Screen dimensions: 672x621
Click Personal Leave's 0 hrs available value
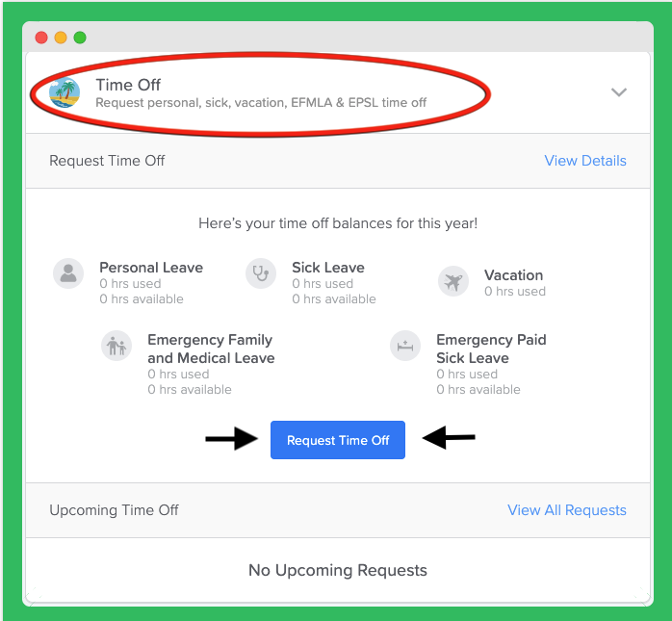141,299
